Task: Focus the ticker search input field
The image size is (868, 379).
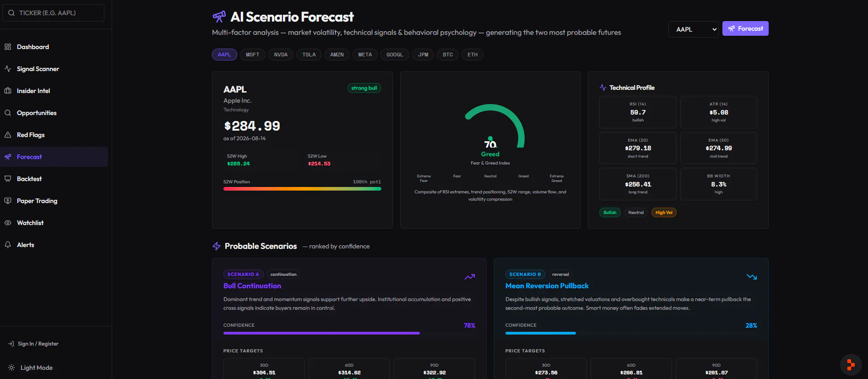Action: pyautogui.click(x=54, y=13)
